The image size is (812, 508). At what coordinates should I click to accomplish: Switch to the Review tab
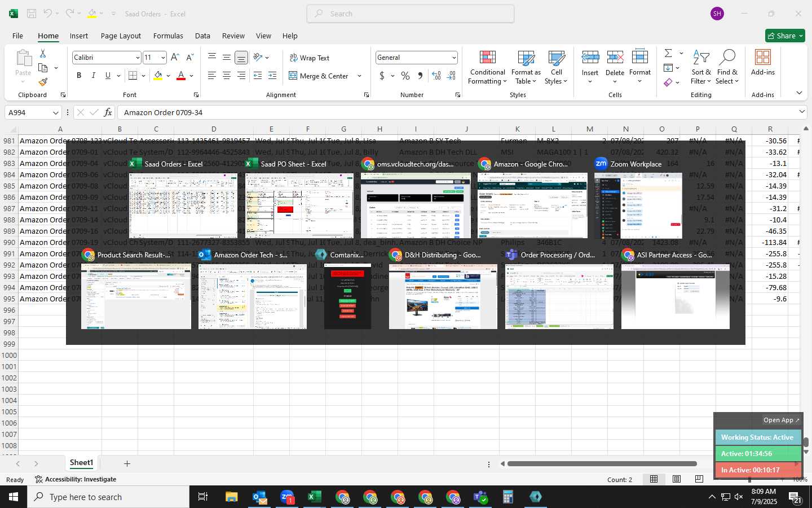coord(233,36)
